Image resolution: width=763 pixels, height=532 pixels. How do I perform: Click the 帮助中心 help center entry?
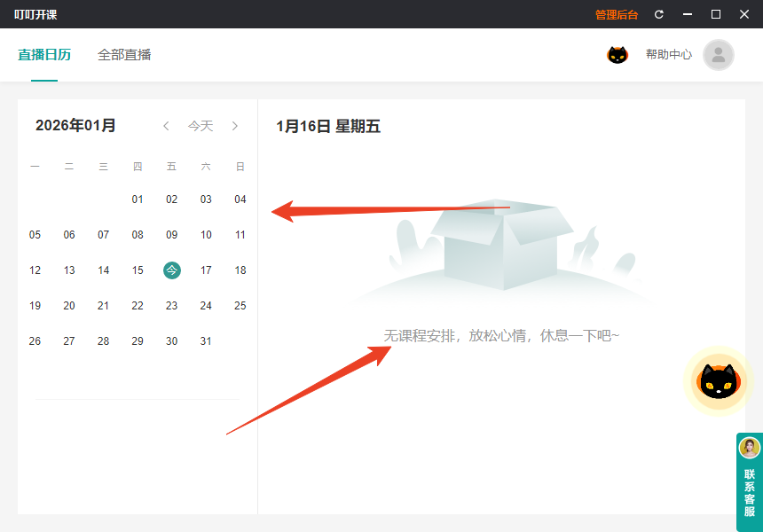[668, 54]
